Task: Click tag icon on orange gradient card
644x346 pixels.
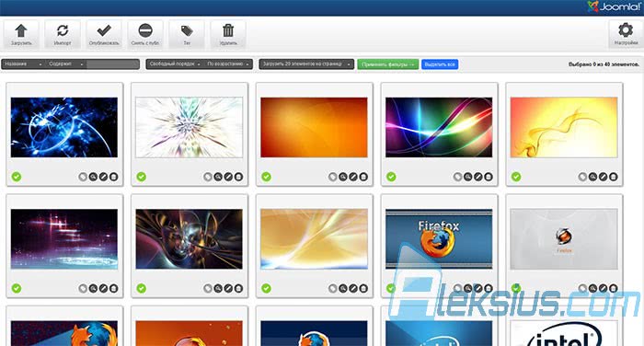Action: pos(333,177)
